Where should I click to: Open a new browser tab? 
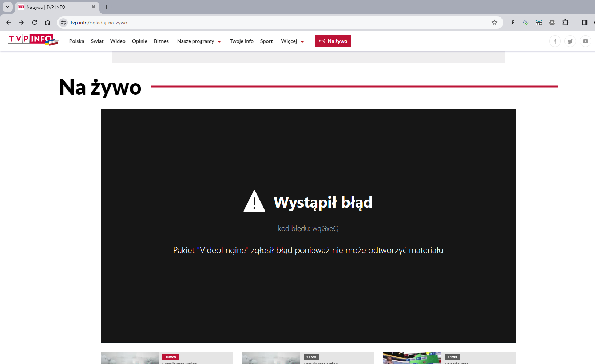pos(107,7)
